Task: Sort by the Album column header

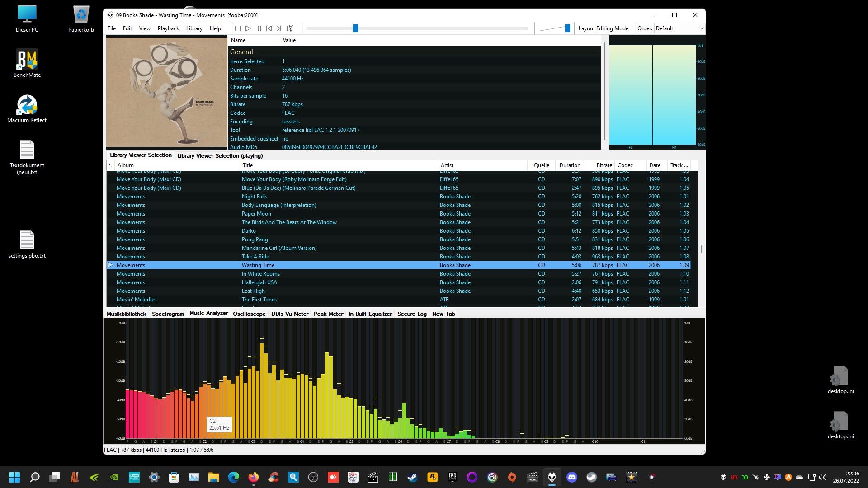Action: point(176,165)
